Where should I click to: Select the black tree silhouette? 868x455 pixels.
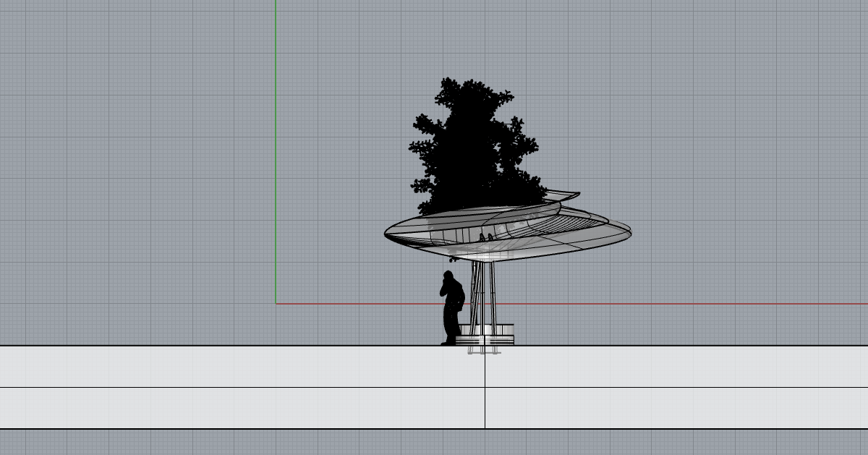(x=477, y=146)
